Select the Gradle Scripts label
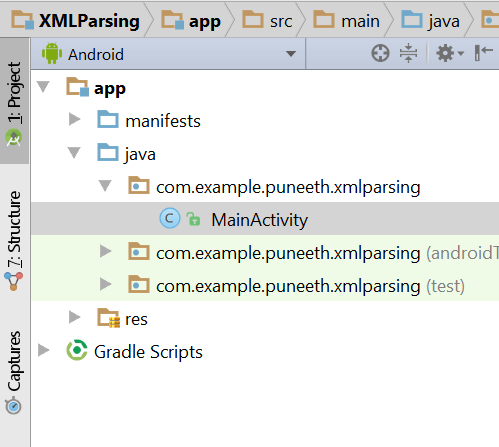499x447 pixels. coord(148,352)
